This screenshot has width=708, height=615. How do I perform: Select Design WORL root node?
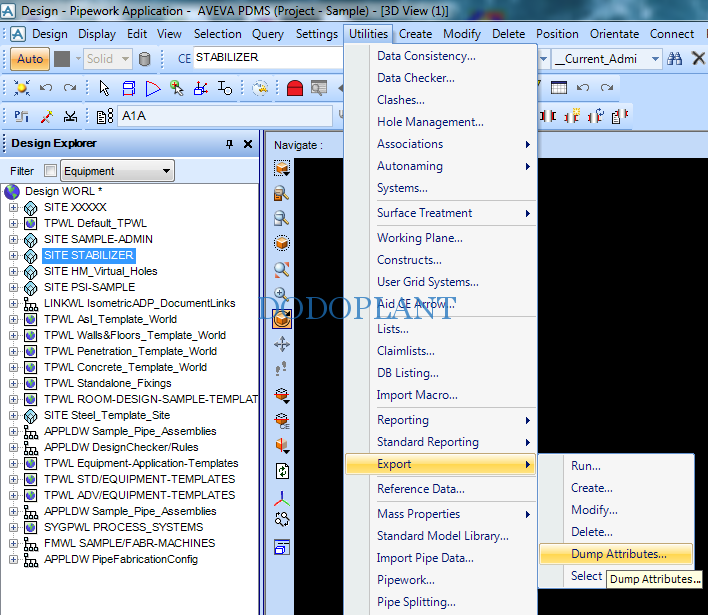pyautogui.click(x=63, y=191)
